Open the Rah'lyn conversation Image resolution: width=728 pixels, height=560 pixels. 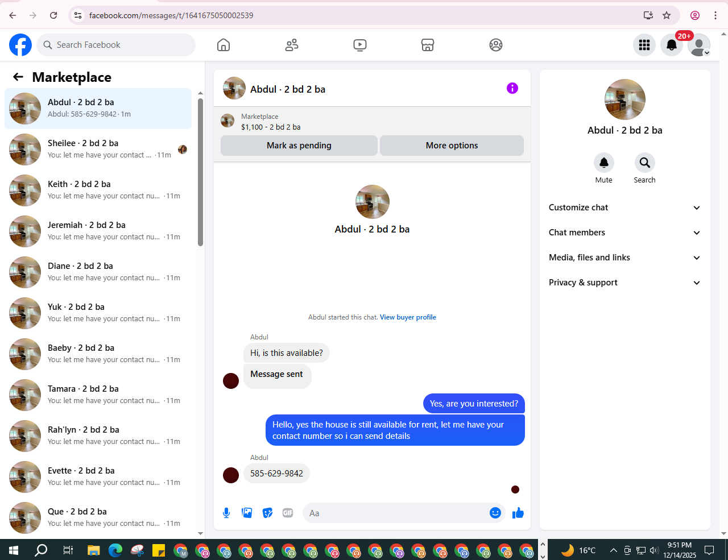tap(98, 436)
